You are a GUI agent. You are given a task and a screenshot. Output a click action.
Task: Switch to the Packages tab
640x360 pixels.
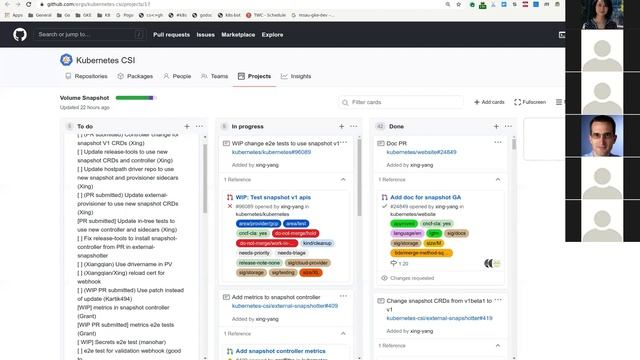tap(135, 76)
